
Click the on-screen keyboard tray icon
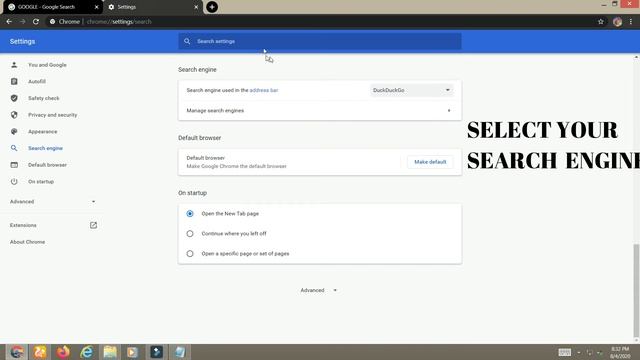[564, 352]
